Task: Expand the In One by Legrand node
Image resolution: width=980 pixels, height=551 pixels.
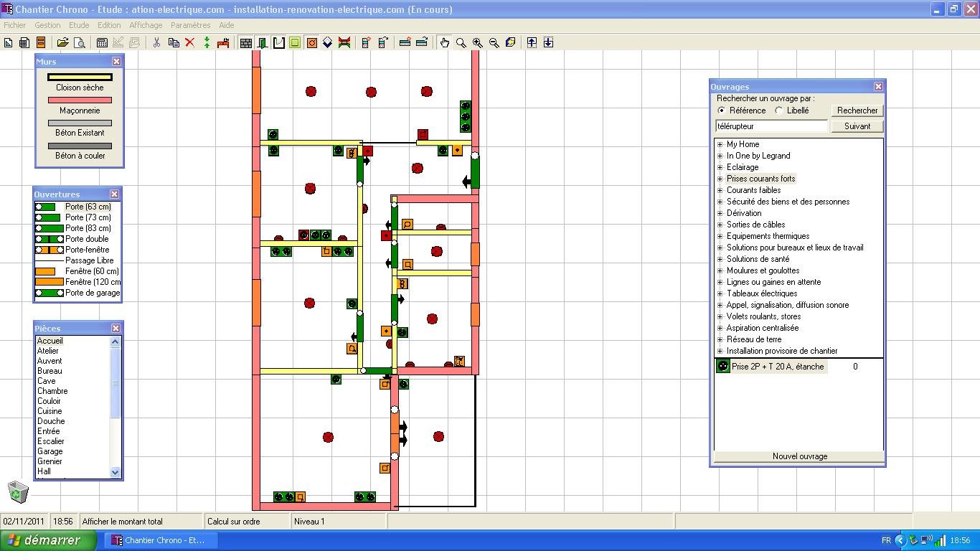Action: [x=720, y=156]
